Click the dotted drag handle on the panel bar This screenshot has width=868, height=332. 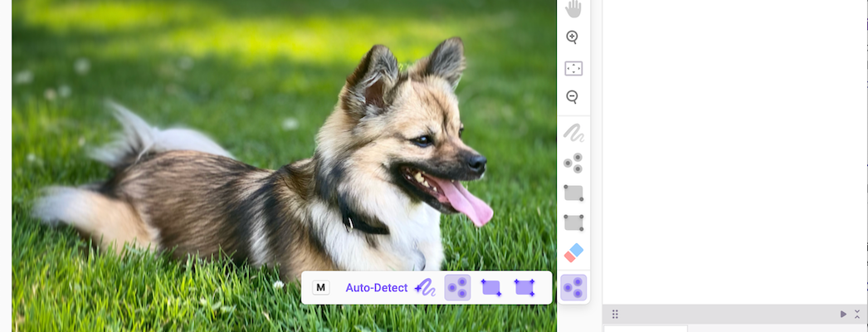point(615,314)
